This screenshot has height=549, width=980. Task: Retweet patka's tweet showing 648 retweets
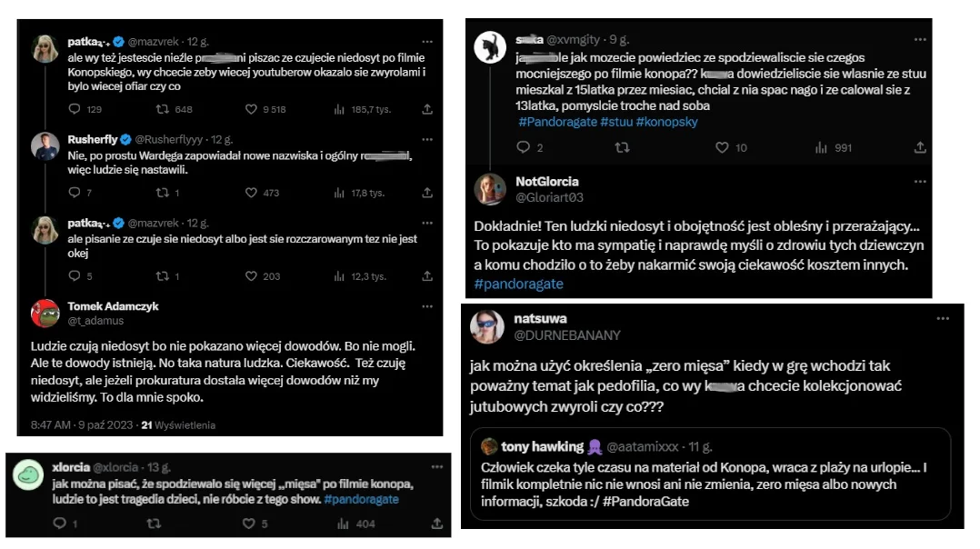click(163, 109)
